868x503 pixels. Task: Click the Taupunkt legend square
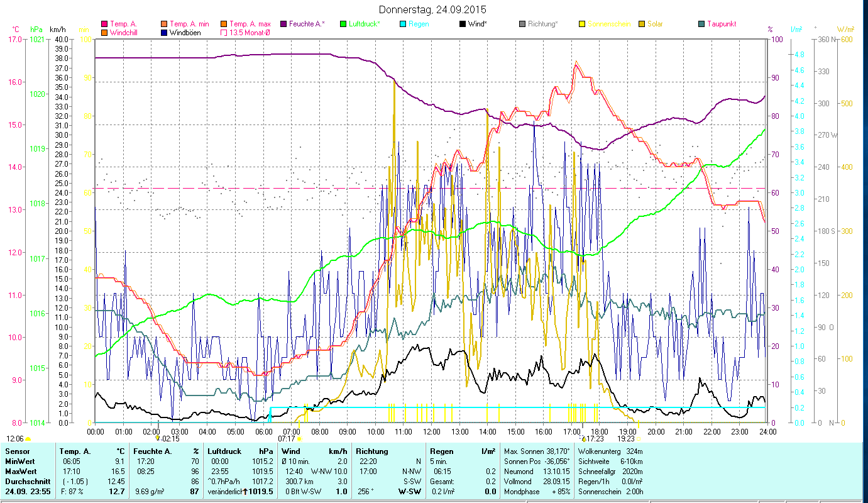pos(701,24)
